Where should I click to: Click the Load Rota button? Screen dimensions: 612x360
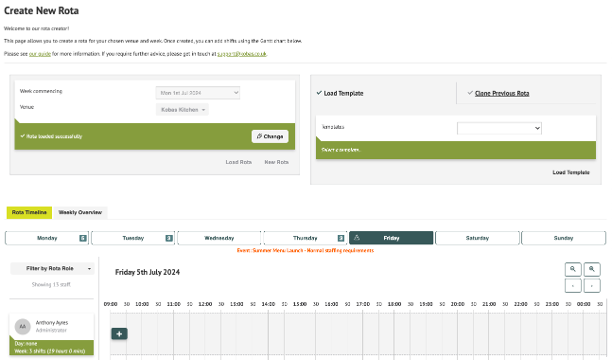(x=238, y=162)
